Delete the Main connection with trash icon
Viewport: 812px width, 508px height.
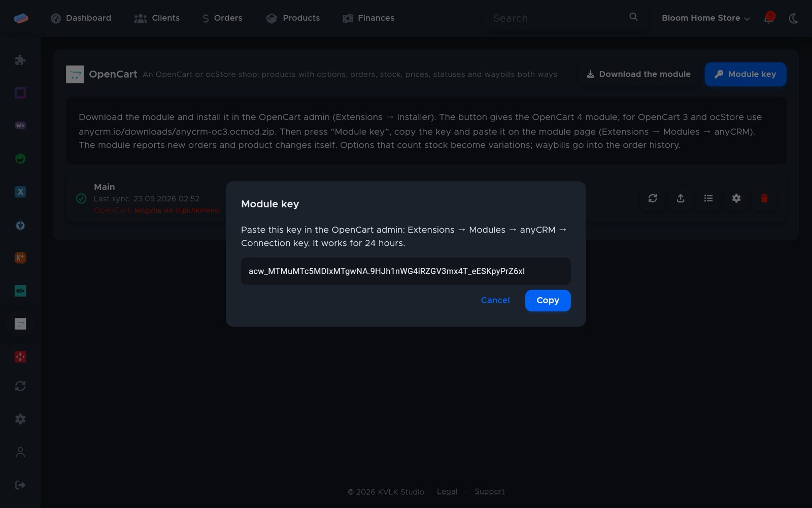pyautogui.click(x=764, y=198)
